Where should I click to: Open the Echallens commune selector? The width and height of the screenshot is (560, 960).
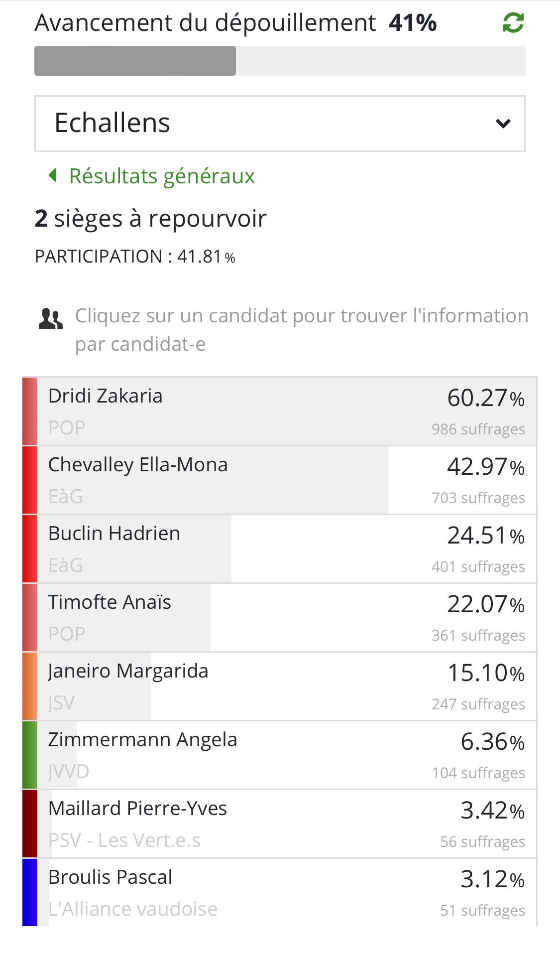pos(280,124)
